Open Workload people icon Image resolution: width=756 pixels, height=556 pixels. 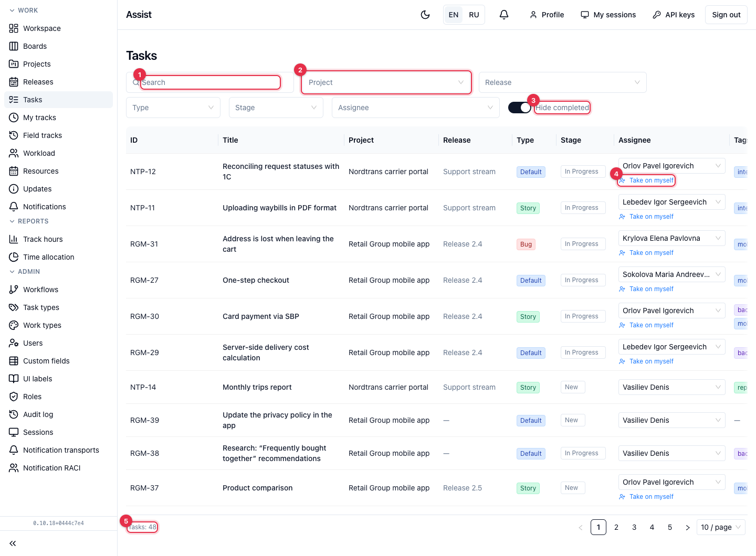tap(14, 153)
